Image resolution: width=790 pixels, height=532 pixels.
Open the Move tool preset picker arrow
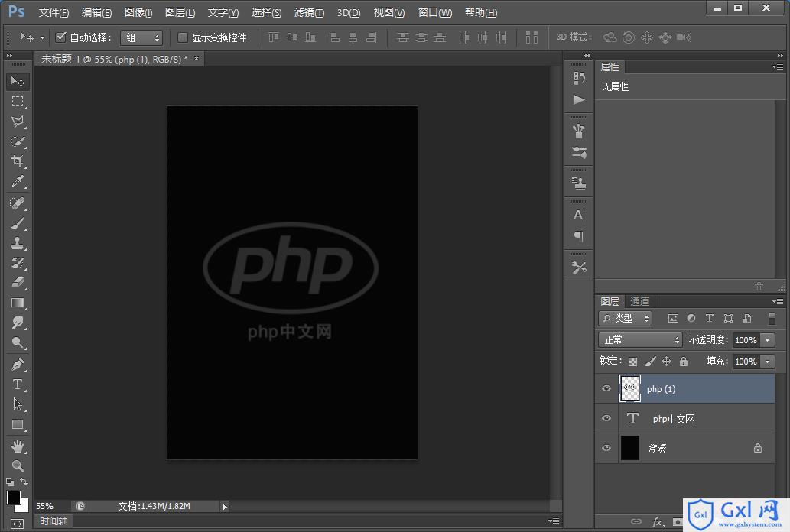[x=42, y=37]
